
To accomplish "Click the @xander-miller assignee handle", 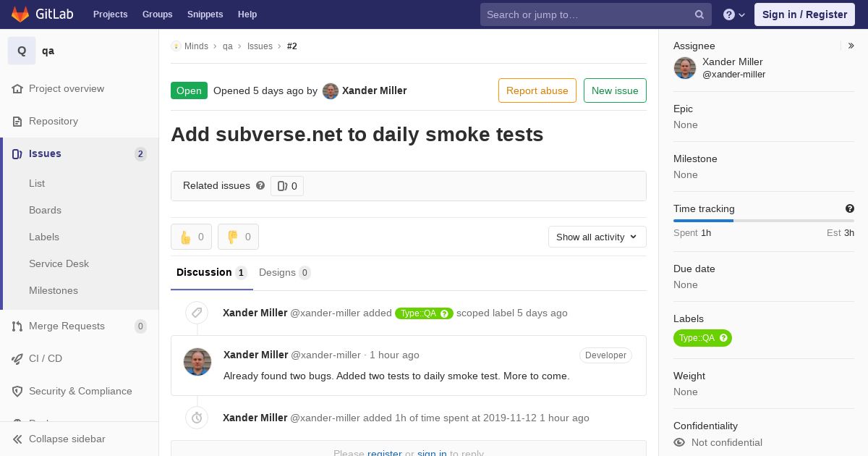I will 733,75.
